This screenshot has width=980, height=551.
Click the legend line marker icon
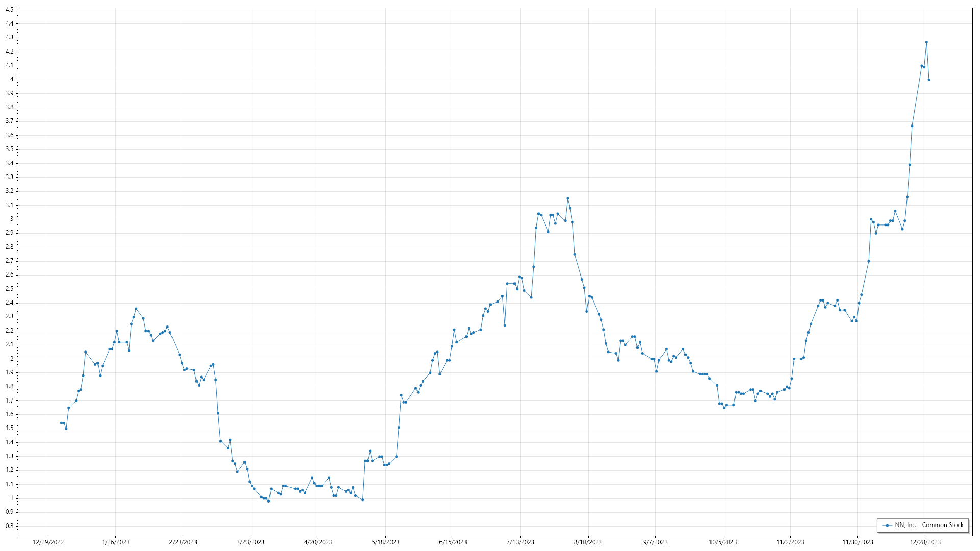pos(888,525)
